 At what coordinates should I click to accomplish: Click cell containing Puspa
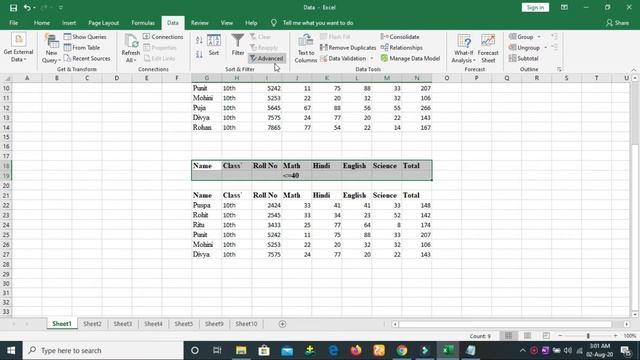click(207, 205)
